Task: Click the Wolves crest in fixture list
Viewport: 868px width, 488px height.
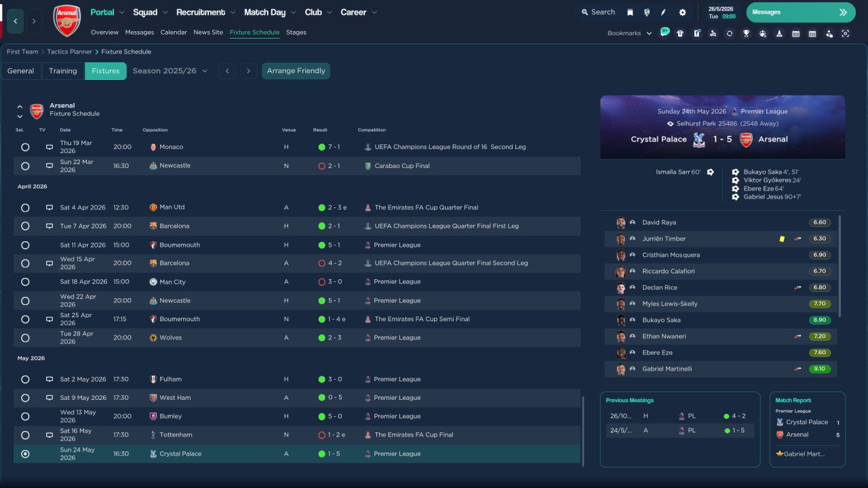Action: 153,338
